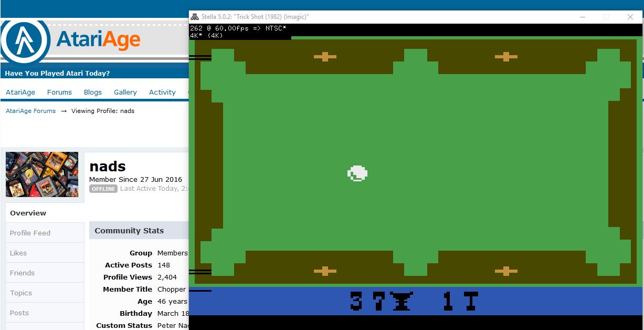Close the Stella emulator window
Image resolution: width=644 pixels, height=330 pixels.
click(630, 17)
